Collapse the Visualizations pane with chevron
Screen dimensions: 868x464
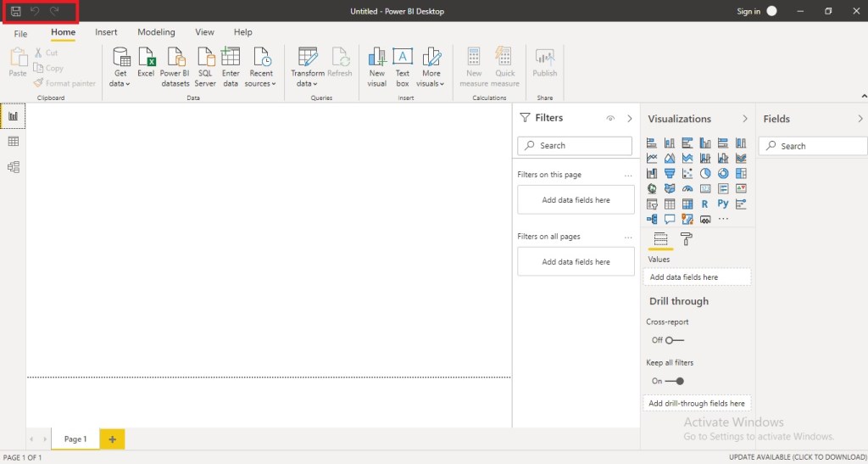point(745,119)
